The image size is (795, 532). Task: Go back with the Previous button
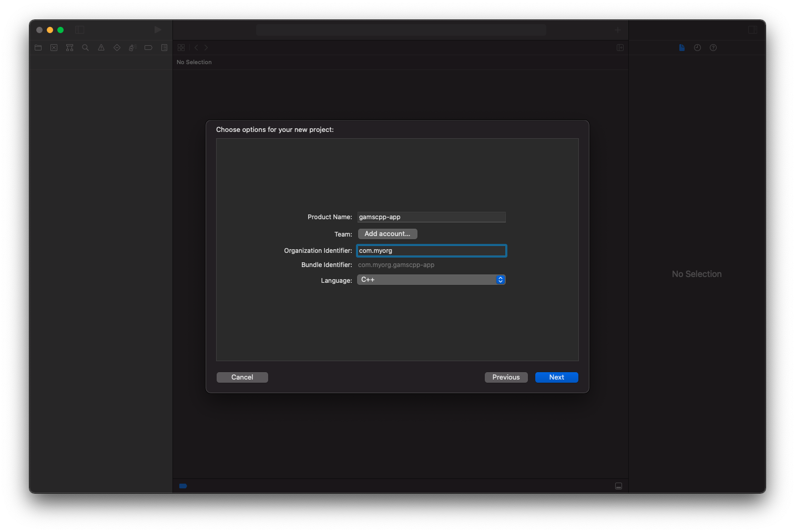pyautogui.click(x=506, y=377)
